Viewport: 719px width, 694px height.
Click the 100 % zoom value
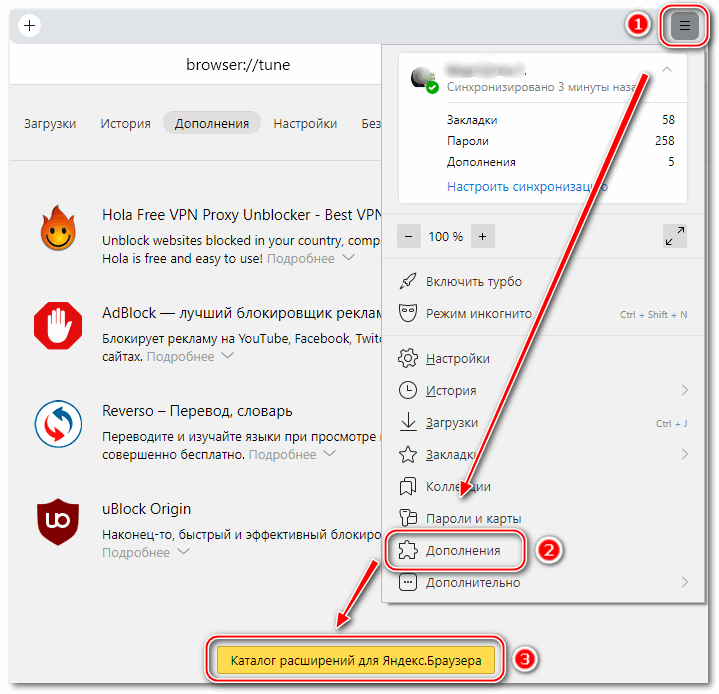tap(445, 236)
